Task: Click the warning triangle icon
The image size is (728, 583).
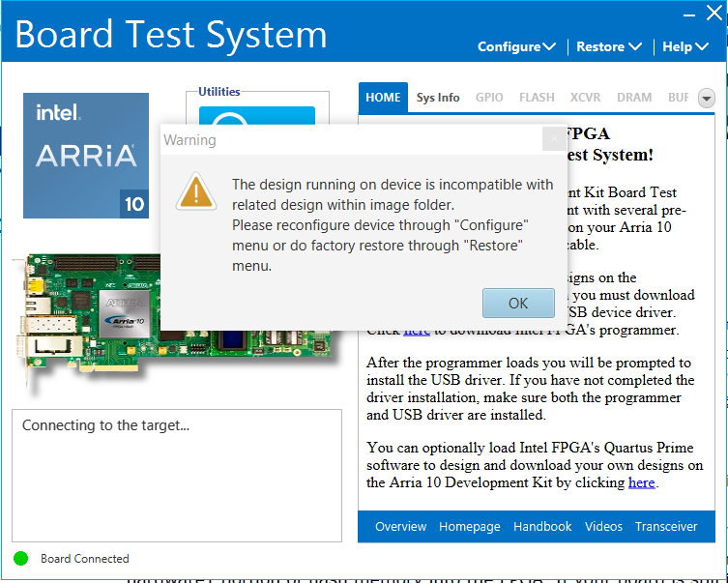Action: pos(196,190)
